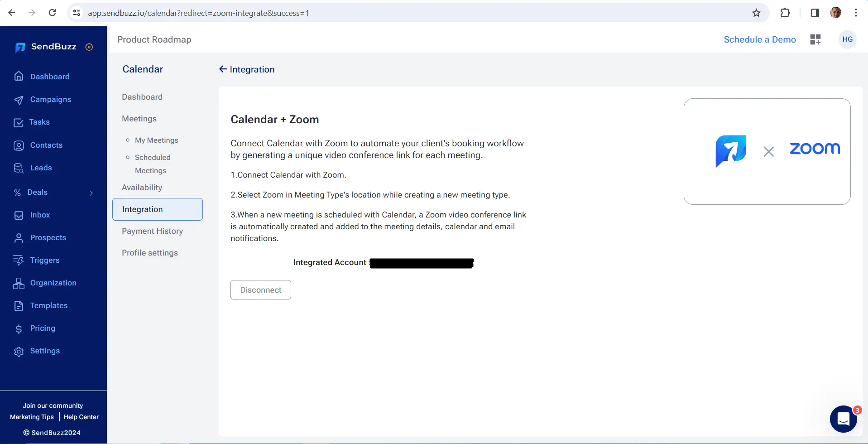Click the Templates label in sidebar
The height and width of the screenshot is (444, 868).
tap(49, 306)
